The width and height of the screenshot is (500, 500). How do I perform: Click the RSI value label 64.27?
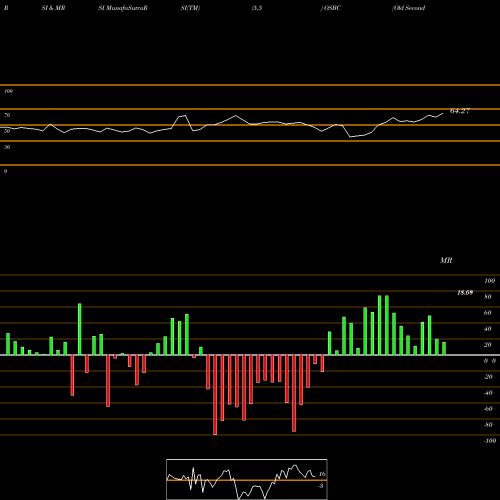460,111
